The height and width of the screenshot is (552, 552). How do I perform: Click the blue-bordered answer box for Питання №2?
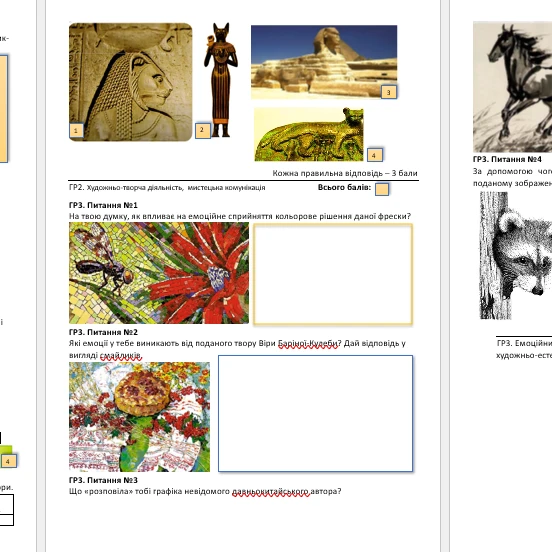pos(315,413)
